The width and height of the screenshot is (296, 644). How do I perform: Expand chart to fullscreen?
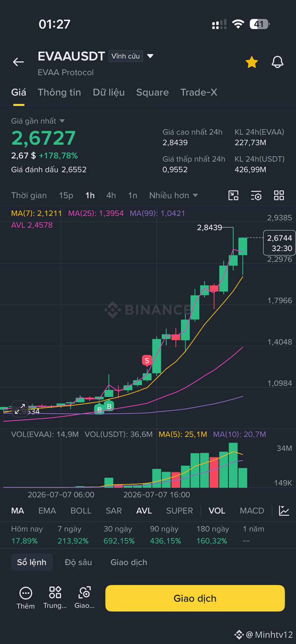pos(20,409)
